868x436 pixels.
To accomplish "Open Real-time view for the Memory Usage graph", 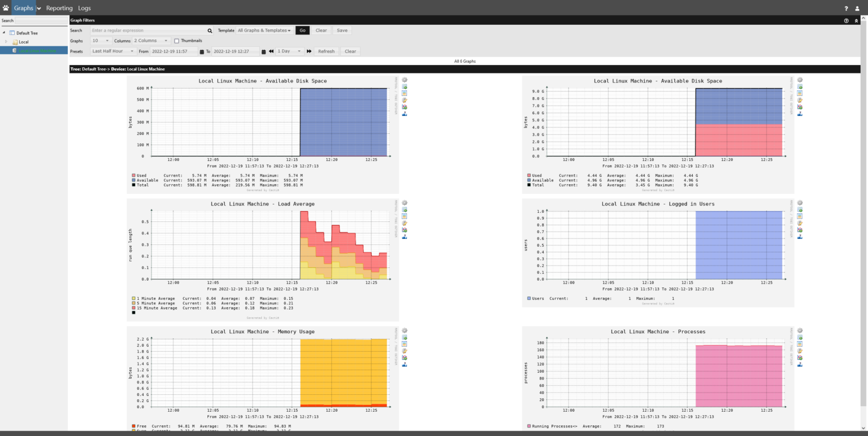I will pos(405,357).
